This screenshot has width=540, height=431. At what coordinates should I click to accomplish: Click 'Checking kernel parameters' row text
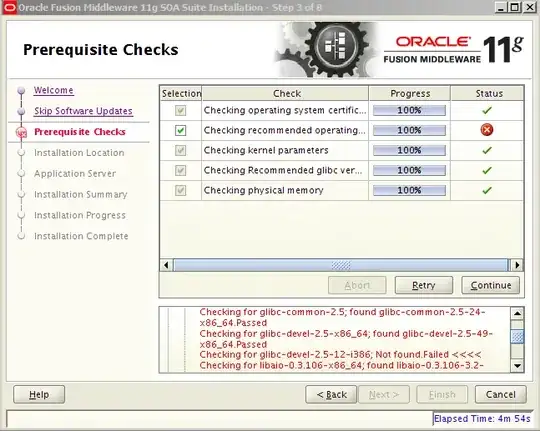click(266, 151)
